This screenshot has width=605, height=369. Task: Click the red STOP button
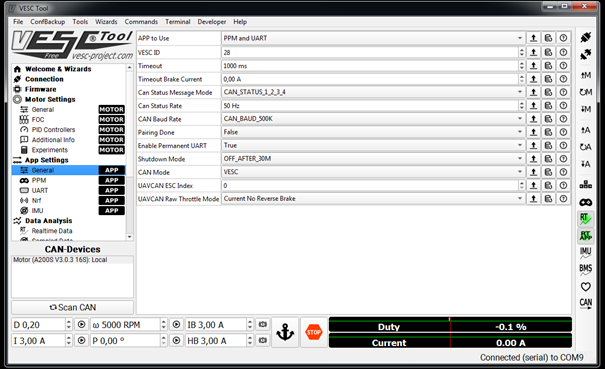314,332
